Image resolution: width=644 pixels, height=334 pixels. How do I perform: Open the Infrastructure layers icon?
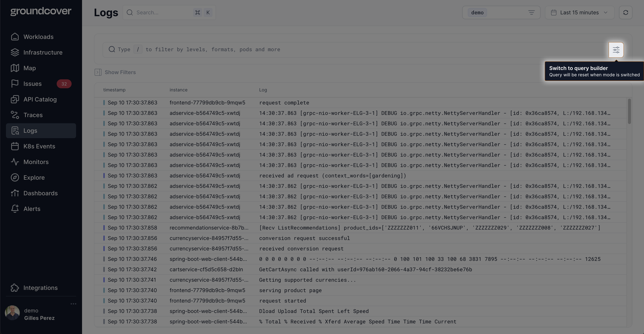point(15,53)
